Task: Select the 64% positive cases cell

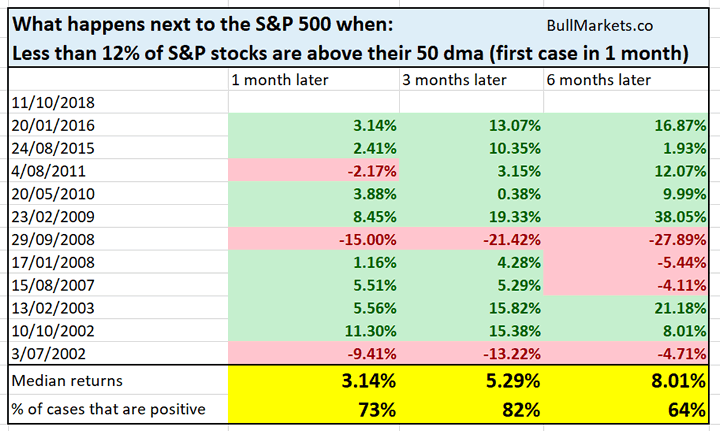Action: (x=682, y=410)
